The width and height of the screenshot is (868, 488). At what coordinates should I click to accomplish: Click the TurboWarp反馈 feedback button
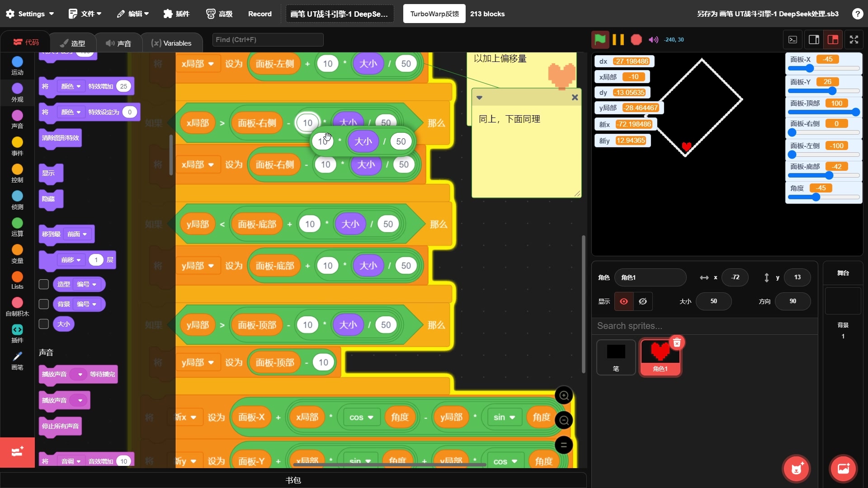(x=434, y=14)
